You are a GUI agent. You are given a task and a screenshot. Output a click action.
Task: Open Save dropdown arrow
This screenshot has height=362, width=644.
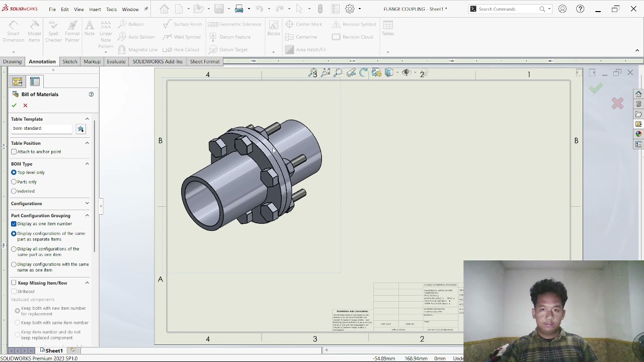pyautogui.click(x=228, y=9)
